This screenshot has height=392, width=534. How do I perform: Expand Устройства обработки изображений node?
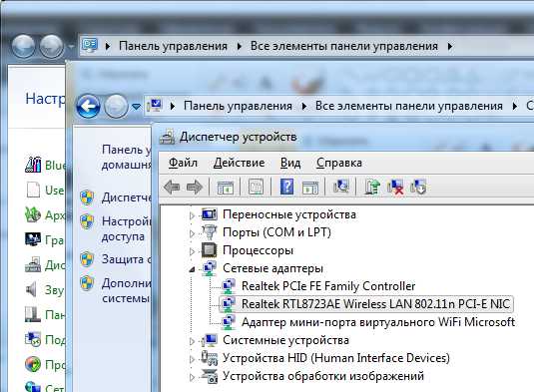[192, 377]
